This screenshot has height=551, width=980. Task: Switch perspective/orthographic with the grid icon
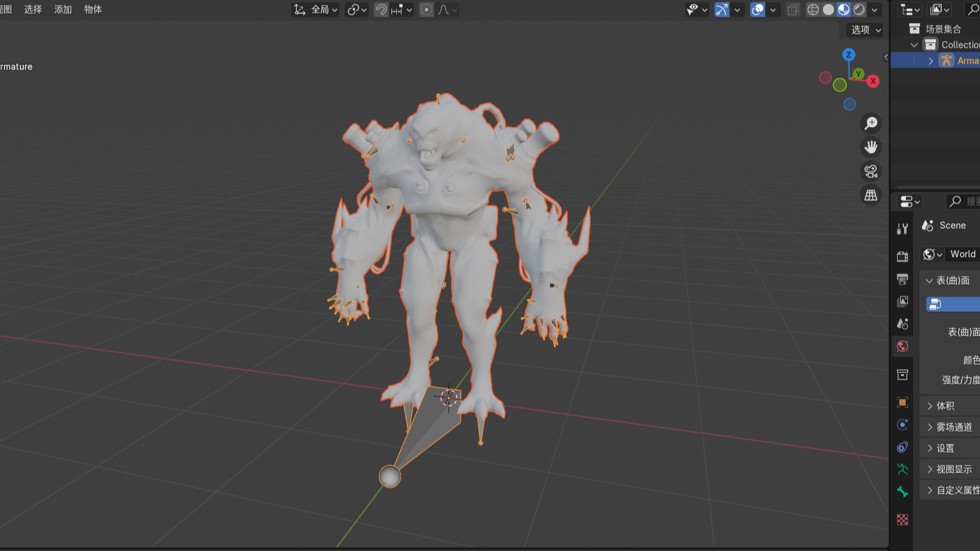click(871, 196)
